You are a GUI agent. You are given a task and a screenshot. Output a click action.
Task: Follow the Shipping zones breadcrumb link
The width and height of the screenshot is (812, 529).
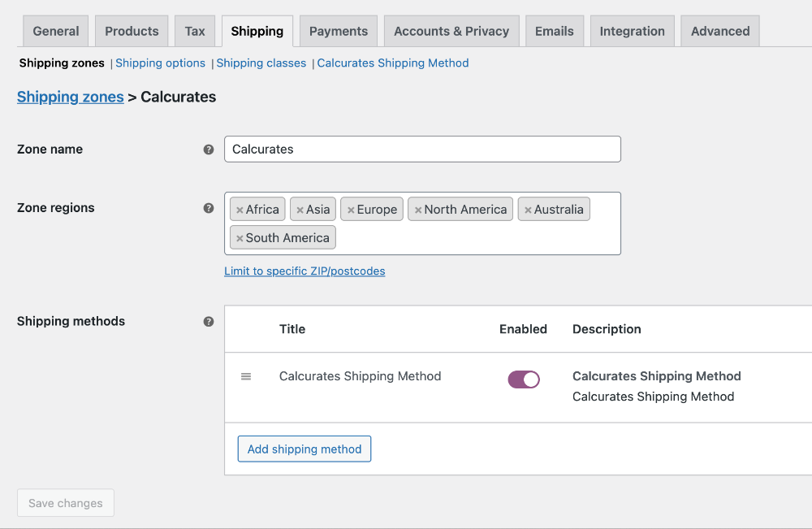pyautogui.click(x=71, y=97)
